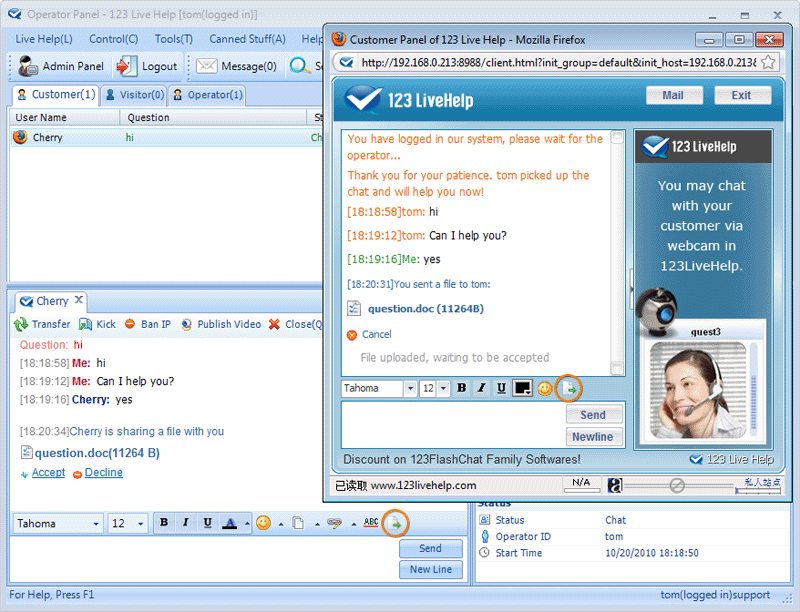Click the Accept file link
The image size is (800, 612).
tap(48, 473)
